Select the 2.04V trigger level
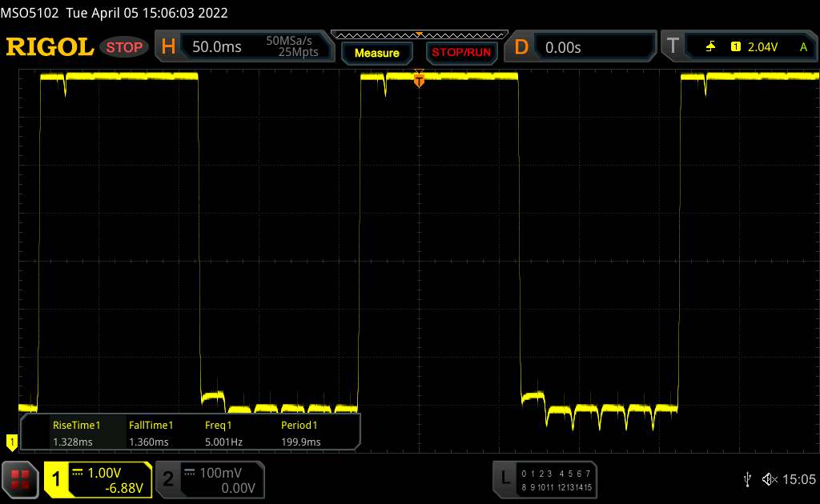820x504 pixels. pyautogui.click(x=762, y=47)
